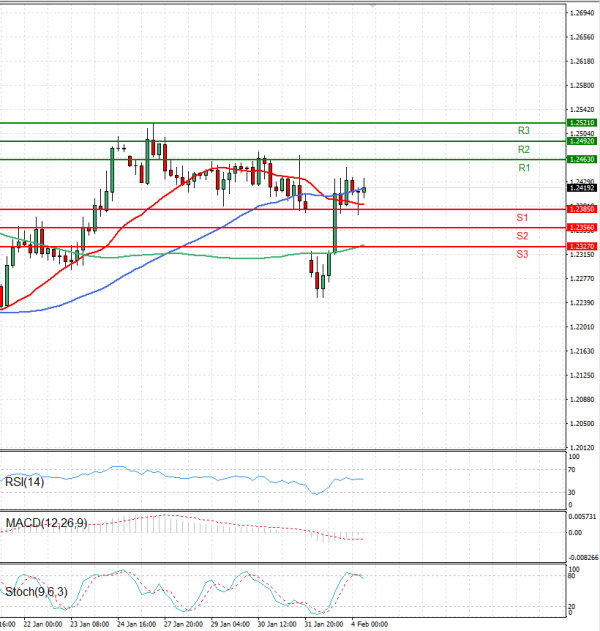This screenshot has height=631, width=600.
Task: Click the 1.22390 price axis value
Action: [582, 303]
